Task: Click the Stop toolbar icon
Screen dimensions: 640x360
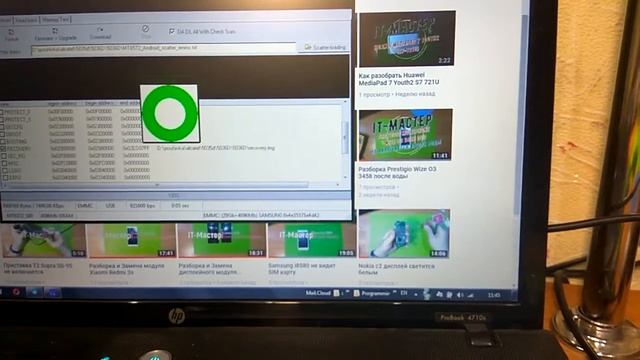Action: 146,31
